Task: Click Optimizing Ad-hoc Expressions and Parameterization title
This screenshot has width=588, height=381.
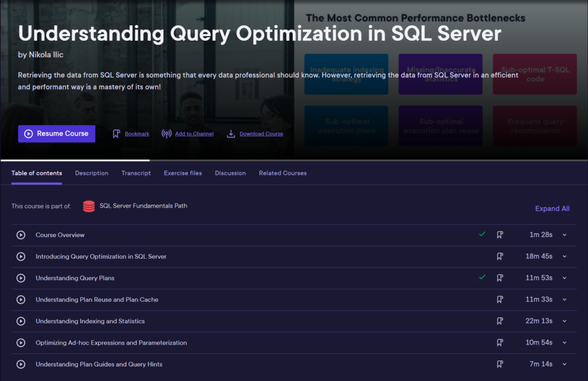Action: click(x=111, y=343)
